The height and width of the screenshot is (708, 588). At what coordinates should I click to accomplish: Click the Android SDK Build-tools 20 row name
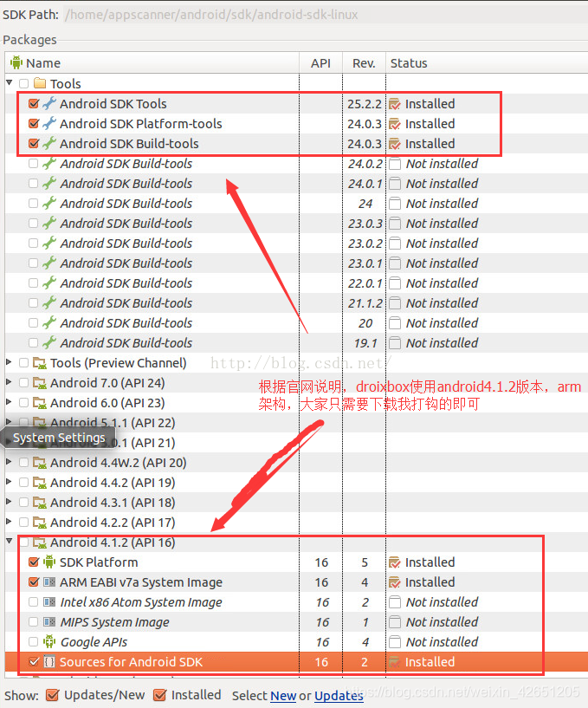(126, 323)
